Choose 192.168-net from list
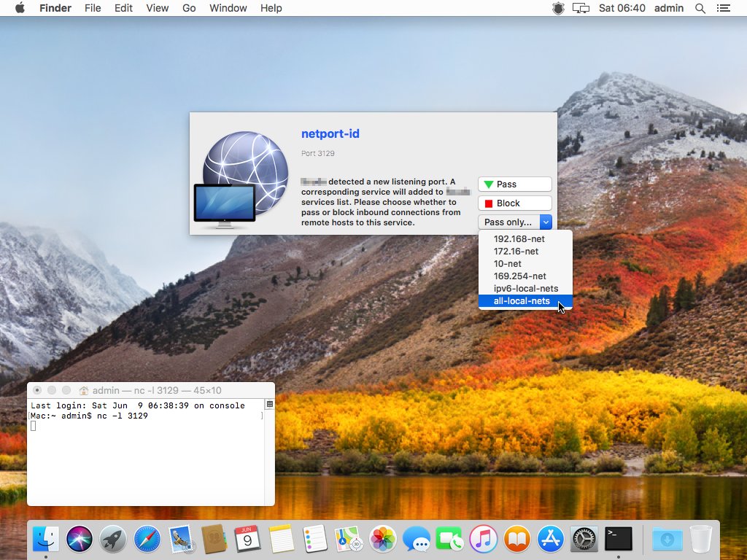Image resolution: width=747 pixels, height=560 pixels. click(525, 239)
